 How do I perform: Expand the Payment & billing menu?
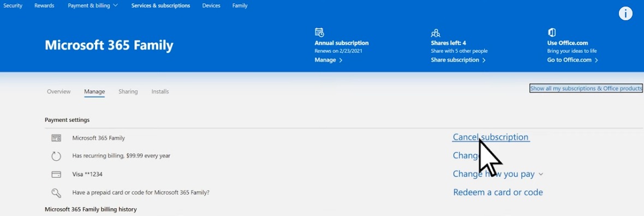[x=93, y=6]
